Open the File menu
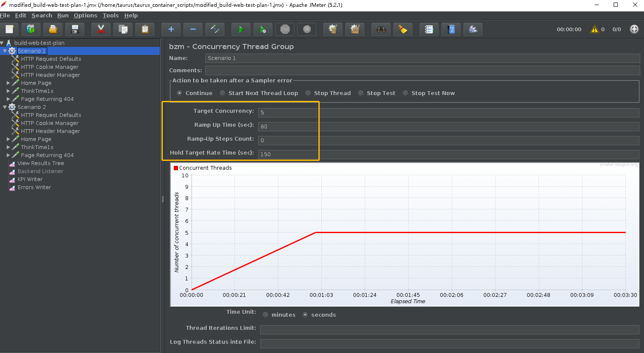 [5, 15]
